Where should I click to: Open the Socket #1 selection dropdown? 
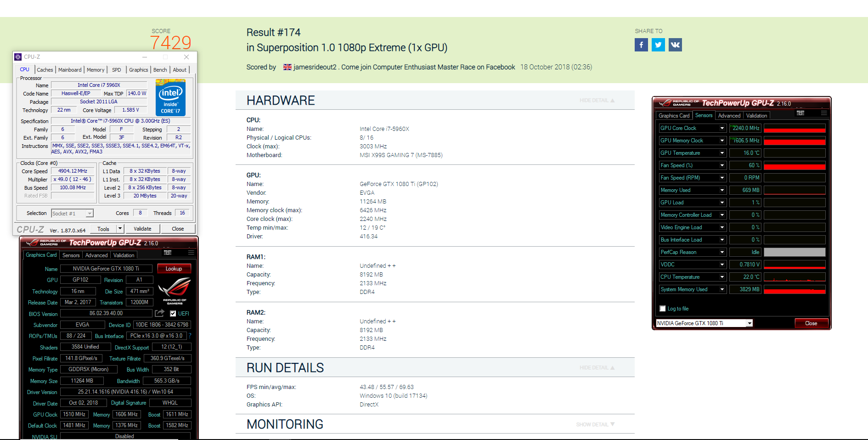[x=72, y=213]
